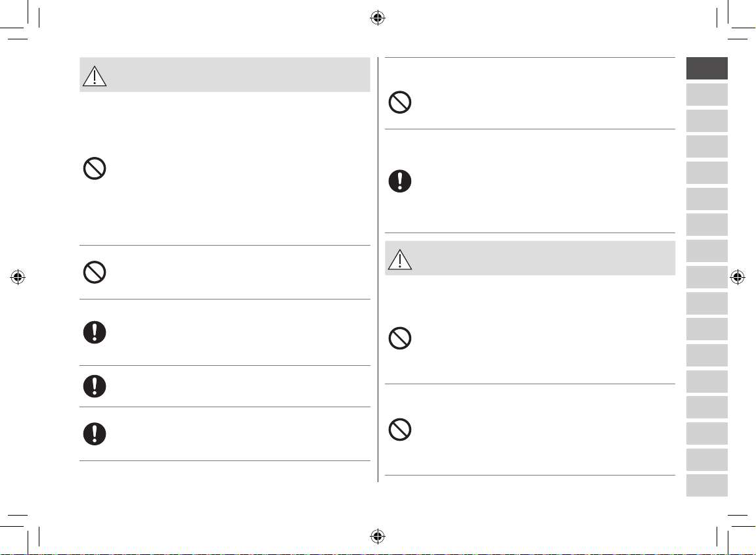
Task: Click prohibition symbol just below right warning banner
Action: 400,338
